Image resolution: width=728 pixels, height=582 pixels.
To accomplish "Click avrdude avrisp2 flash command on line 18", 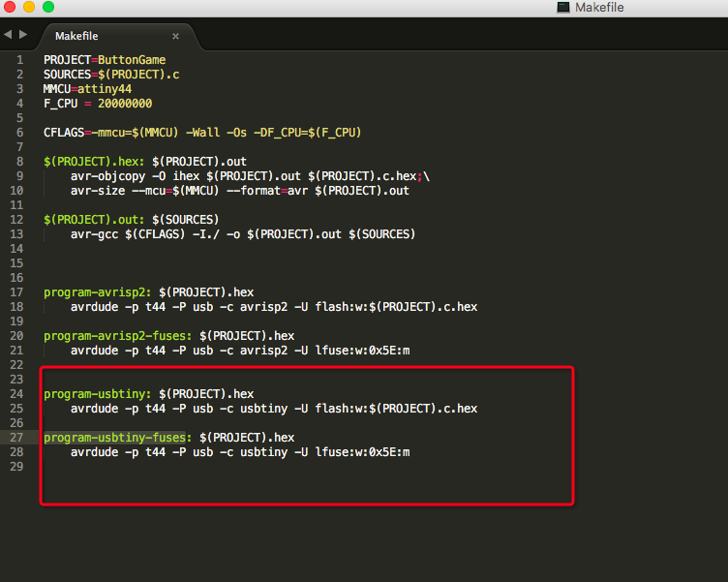I will pos(274,307).
